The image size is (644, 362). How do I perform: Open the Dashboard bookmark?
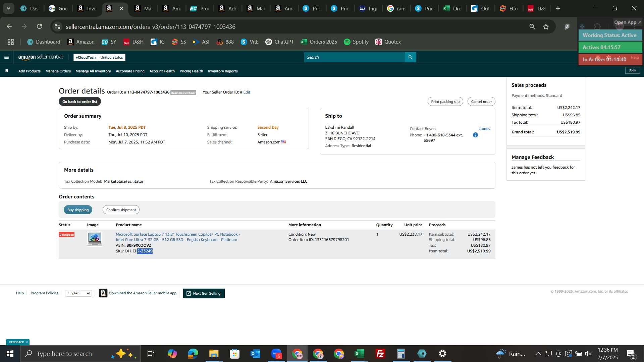pos(44,42)
